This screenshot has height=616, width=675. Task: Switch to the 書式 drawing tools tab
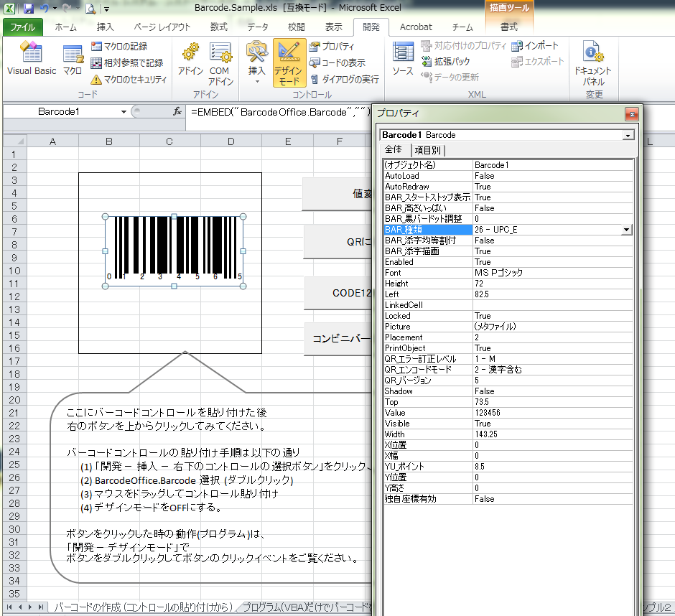pos(509,27)
